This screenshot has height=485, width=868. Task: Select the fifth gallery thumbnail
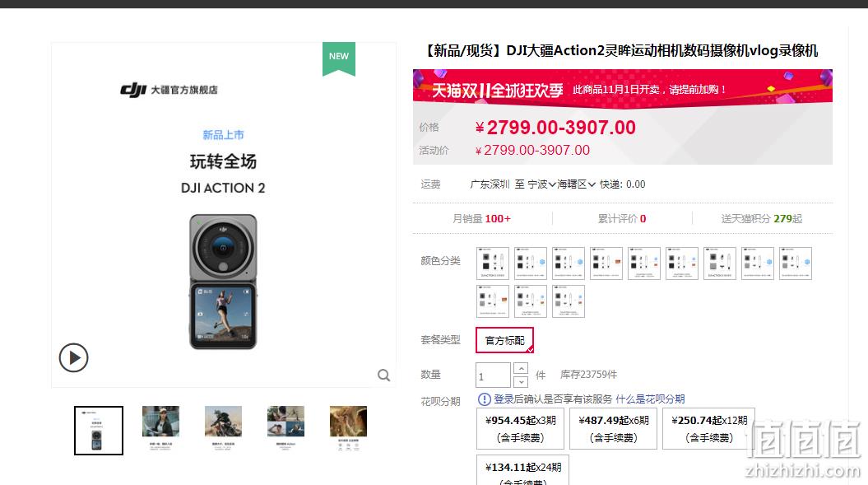(x=348, y=428)
